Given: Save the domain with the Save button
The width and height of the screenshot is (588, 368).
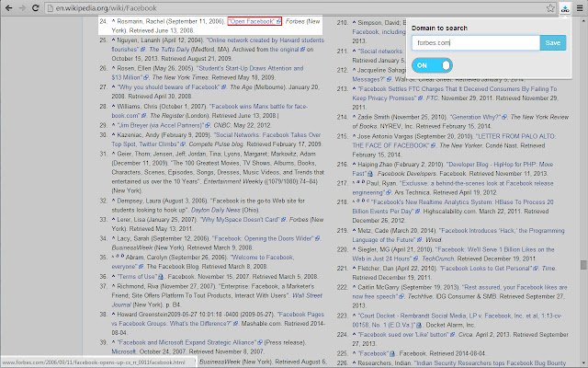Looking at the screenshot, I should [553, 43].
